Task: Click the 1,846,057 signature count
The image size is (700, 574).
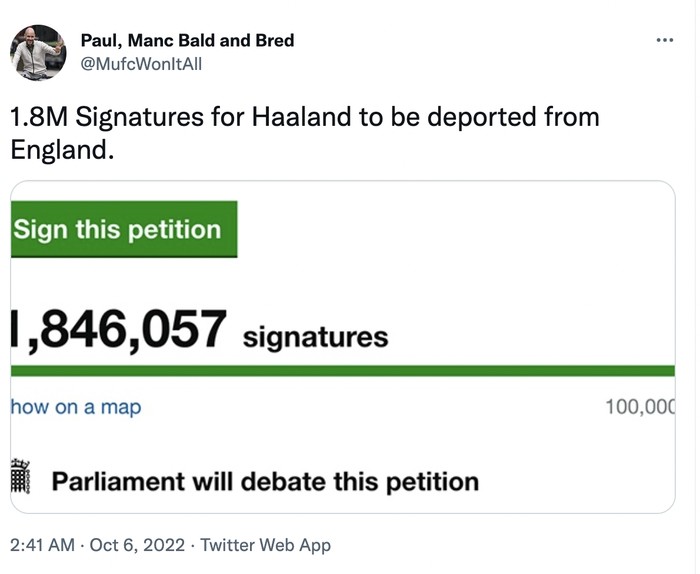Action: click(x=118, y=331)
